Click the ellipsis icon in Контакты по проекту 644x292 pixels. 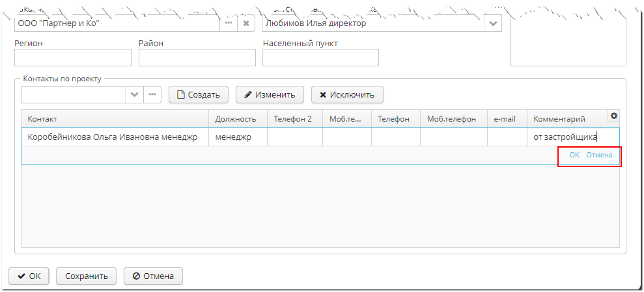coord(152,94)
